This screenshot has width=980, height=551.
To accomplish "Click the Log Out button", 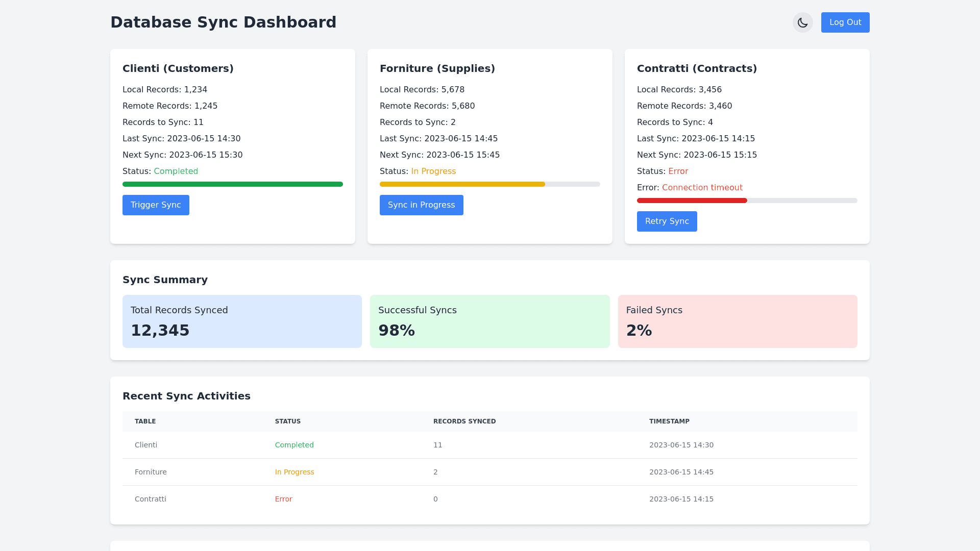I will (x=845, y=22).
